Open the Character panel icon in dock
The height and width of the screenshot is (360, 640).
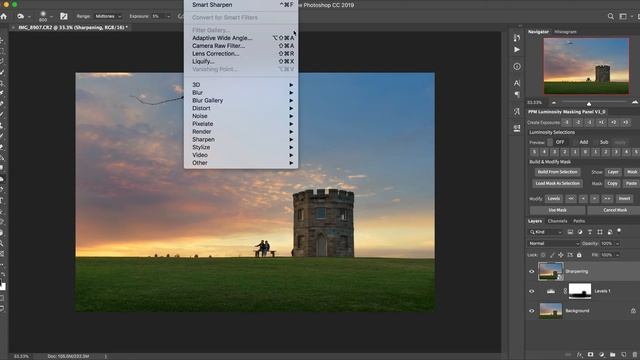pyautogui.click(x=517, y=83)
